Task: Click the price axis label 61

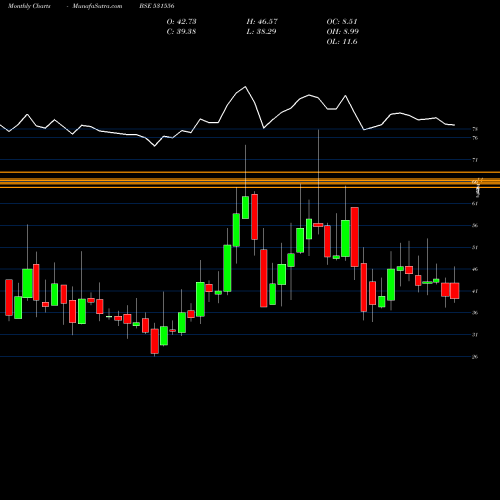Action: pos(475,203)
